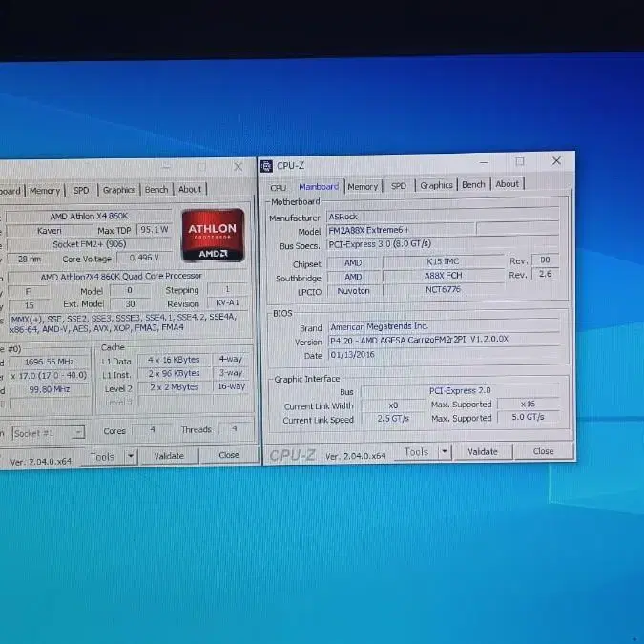Viewport: 644px width, 644px height.
Task: Click the 95.1 W Max TDP value
Action: [x=154, y=229]
